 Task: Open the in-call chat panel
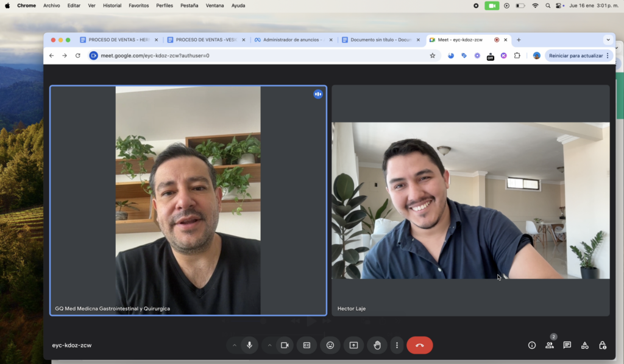[567, 345]
